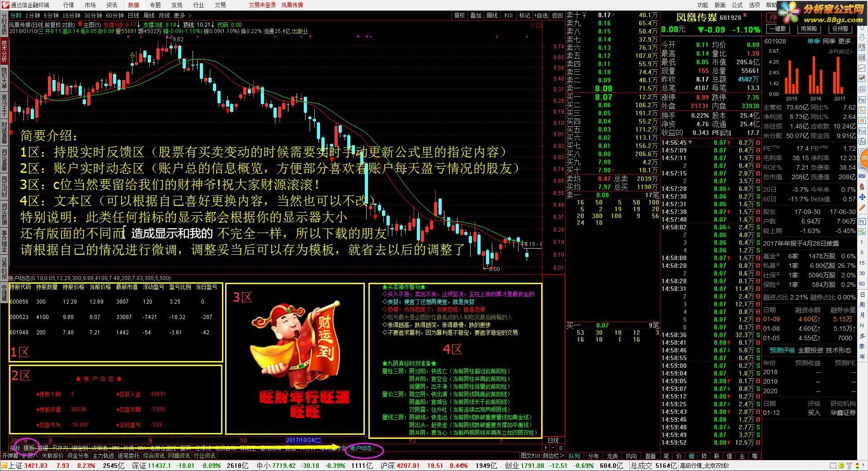The image size is (868, 471).
Task: Open 图文F10 link
Action: click(x=530, y=456)
